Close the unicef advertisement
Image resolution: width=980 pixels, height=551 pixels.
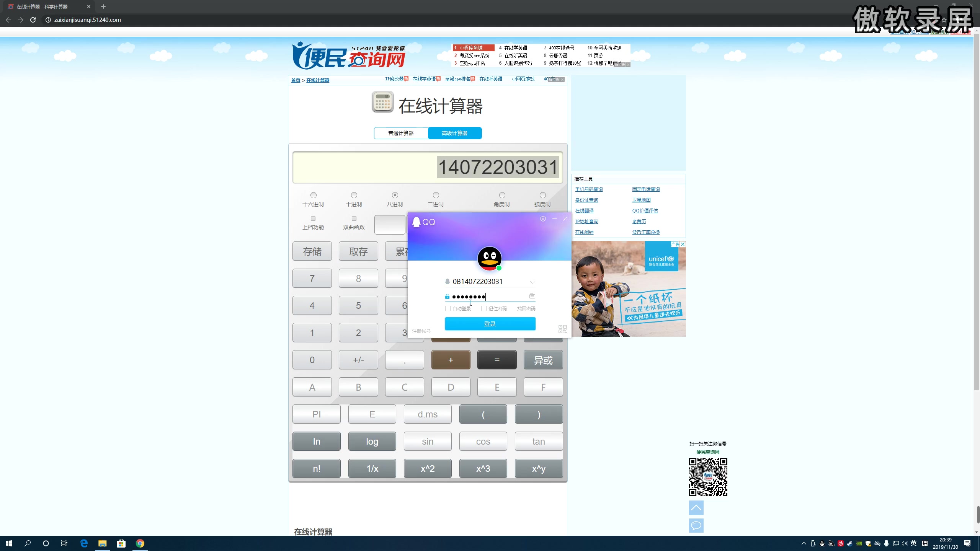[683, 244]
